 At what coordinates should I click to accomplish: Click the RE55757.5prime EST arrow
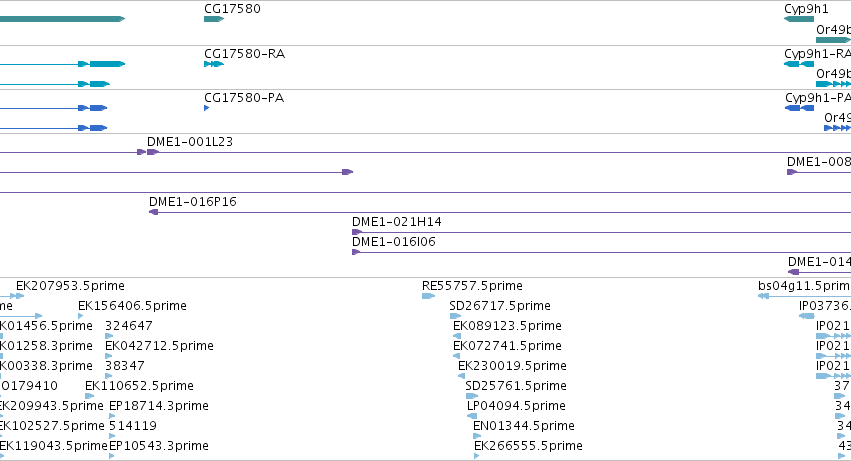pos(428,296)
